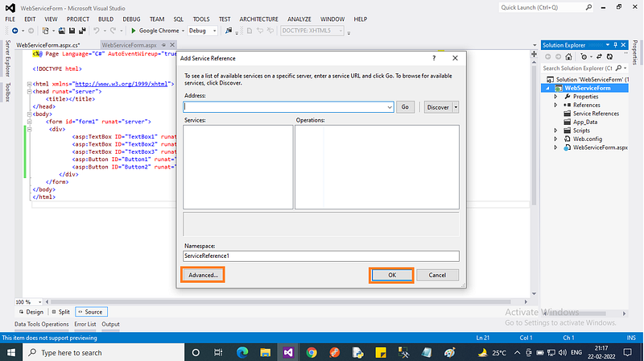Open the Error List tab
The height and width of the screenshot is (361, 644).
point(85,324)
